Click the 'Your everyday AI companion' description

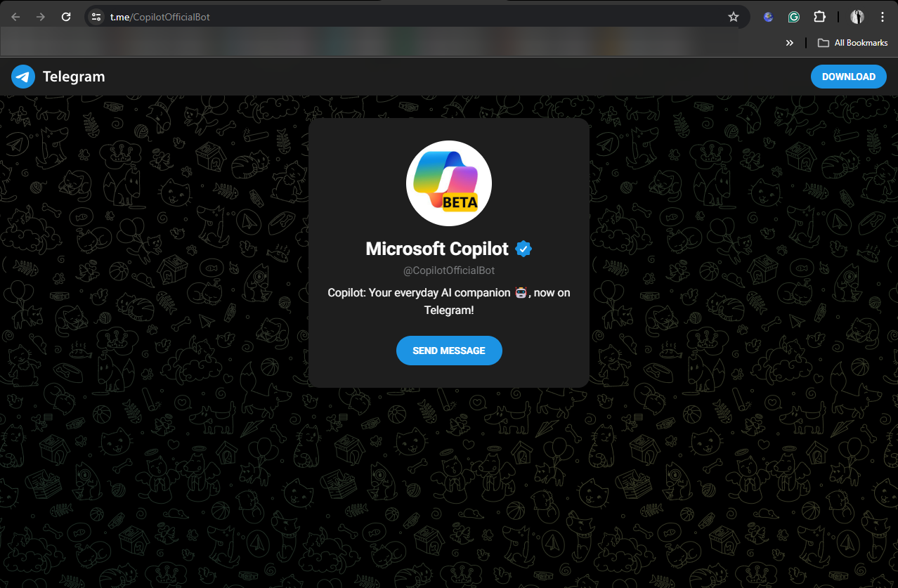pos(449,301)
